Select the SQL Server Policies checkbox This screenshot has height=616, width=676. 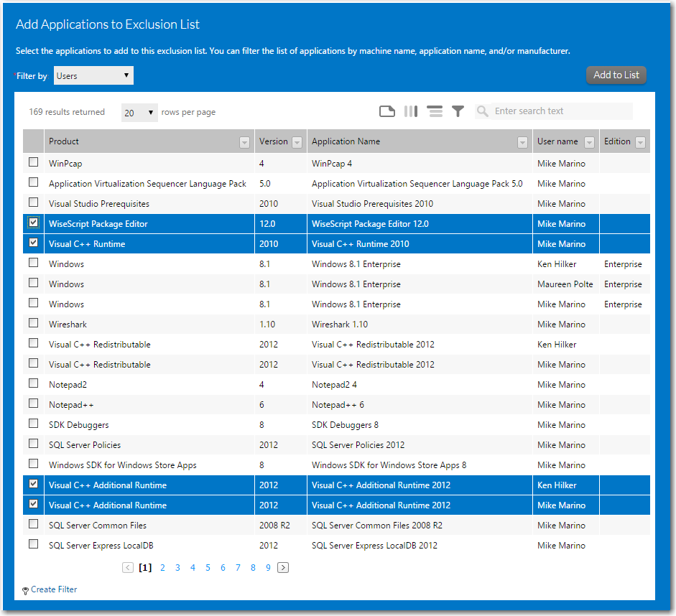(x=33, y=444)
